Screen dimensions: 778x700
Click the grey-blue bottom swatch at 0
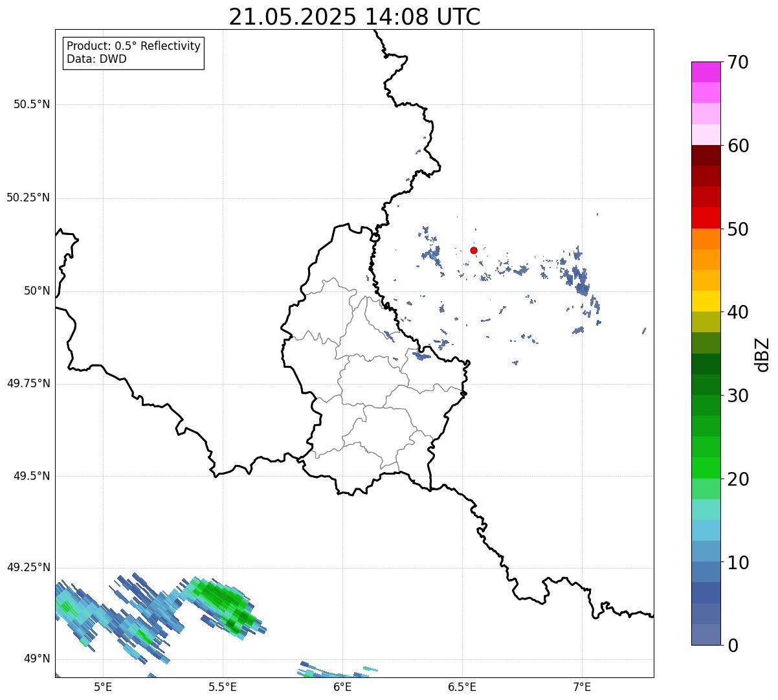tap(706, 635)
